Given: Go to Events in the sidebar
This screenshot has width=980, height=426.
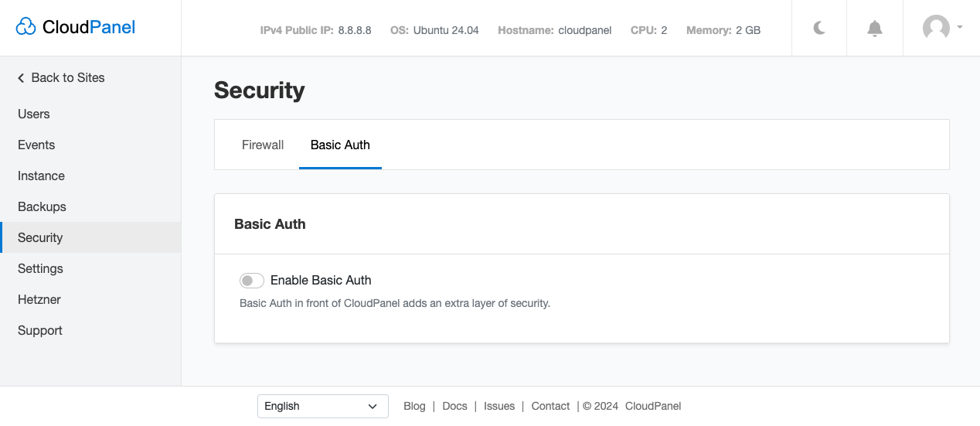Looking at the screenshot, I should [x=36, y=145].
